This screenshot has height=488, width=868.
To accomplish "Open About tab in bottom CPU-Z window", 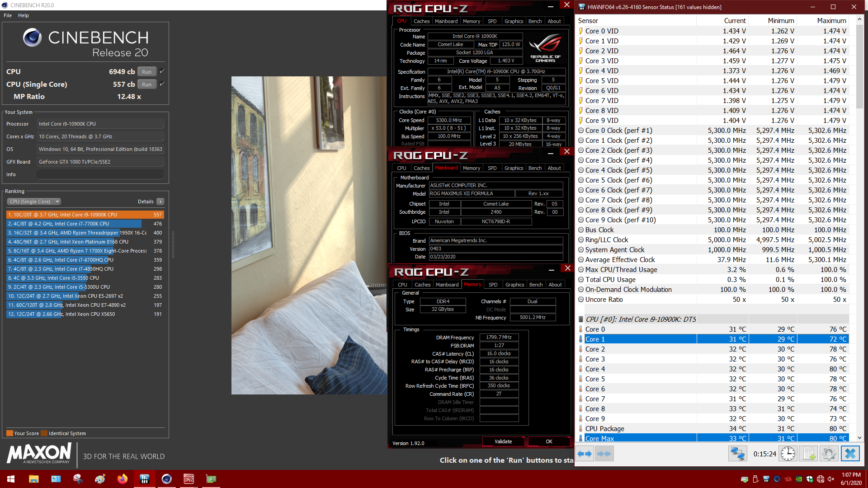I will 555,285.
